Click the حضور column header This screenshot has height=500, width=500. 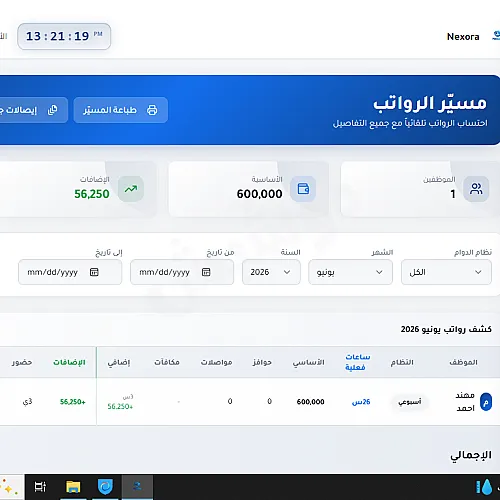click(22, 362)
